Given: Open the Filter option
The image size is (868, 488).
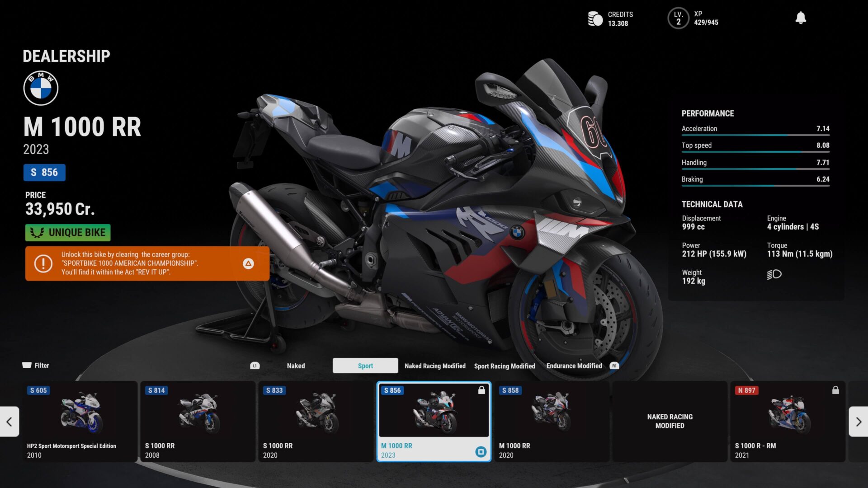Looking at the screenshot, I should click(x=36, y=365).
